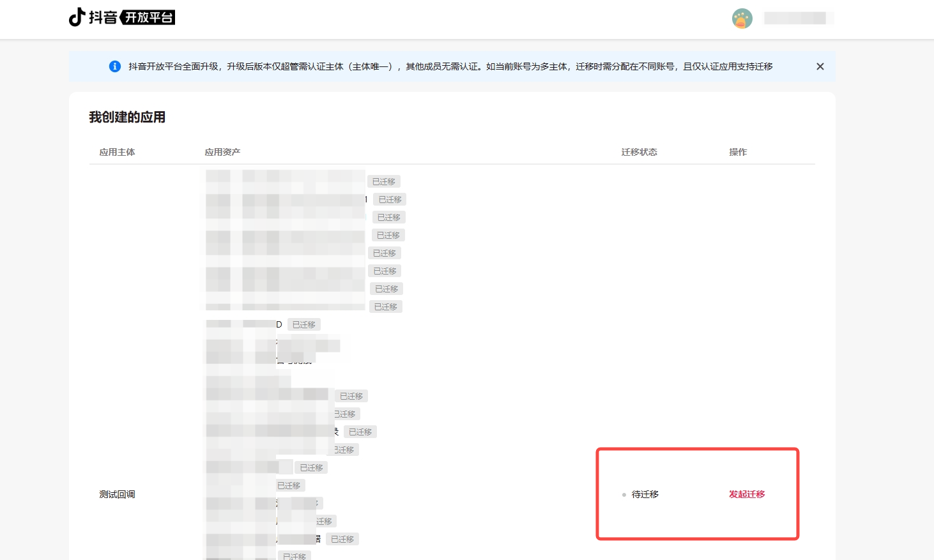Click the second 已迁移 tag from top
934x560 pixels.
point(390,200)
